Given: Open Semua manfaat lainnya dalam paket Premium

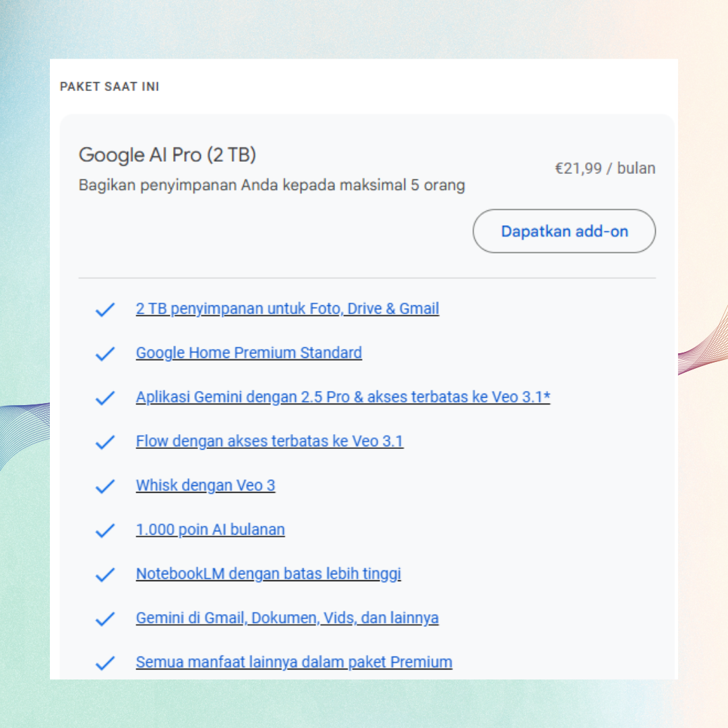Looking at the screenshot, I should (294, 662).
